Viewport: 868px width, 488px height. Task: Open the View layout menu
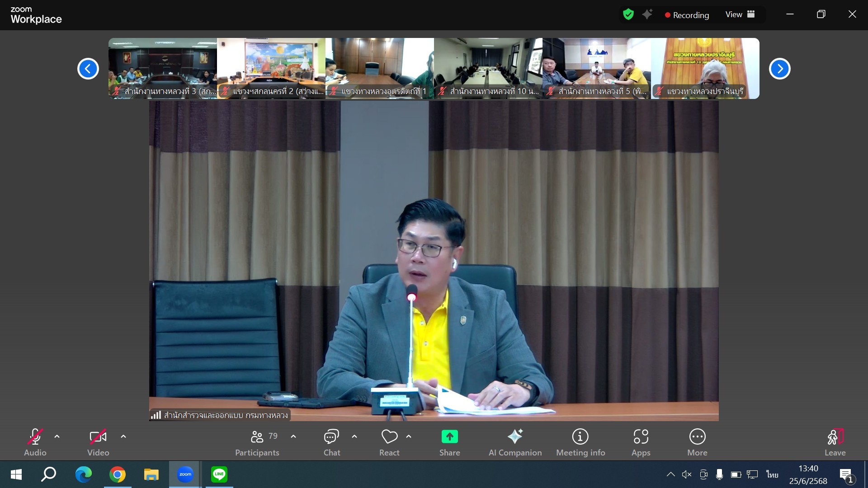[740, 14]
